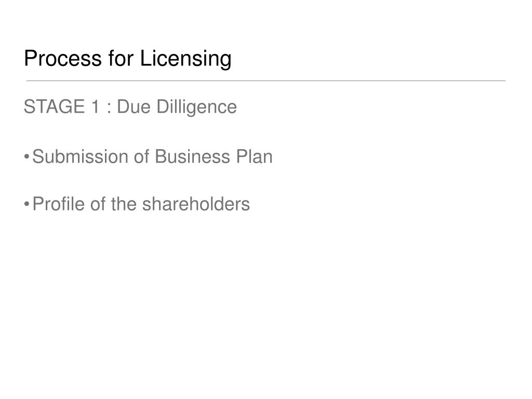Click the word "Licensing" in the title
Screen dimensions: 532x399
tap(185, 60)
